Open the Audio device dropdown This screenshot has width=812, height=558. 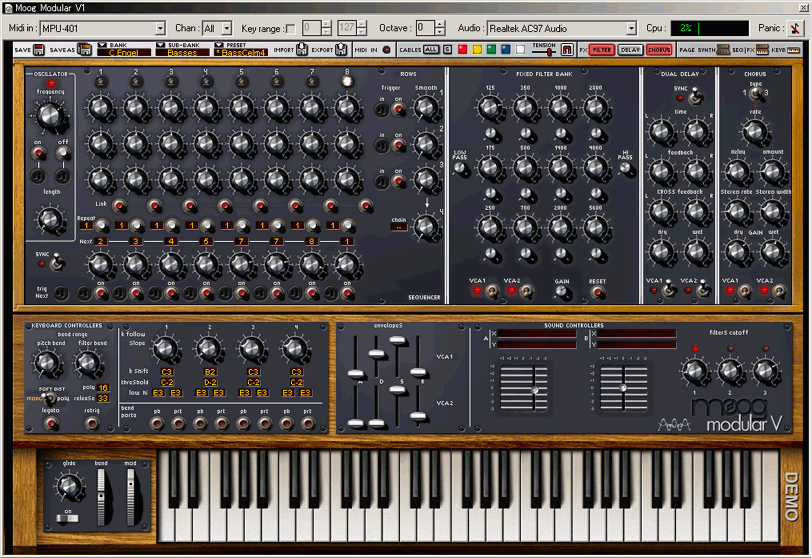[x=631, y=28]
